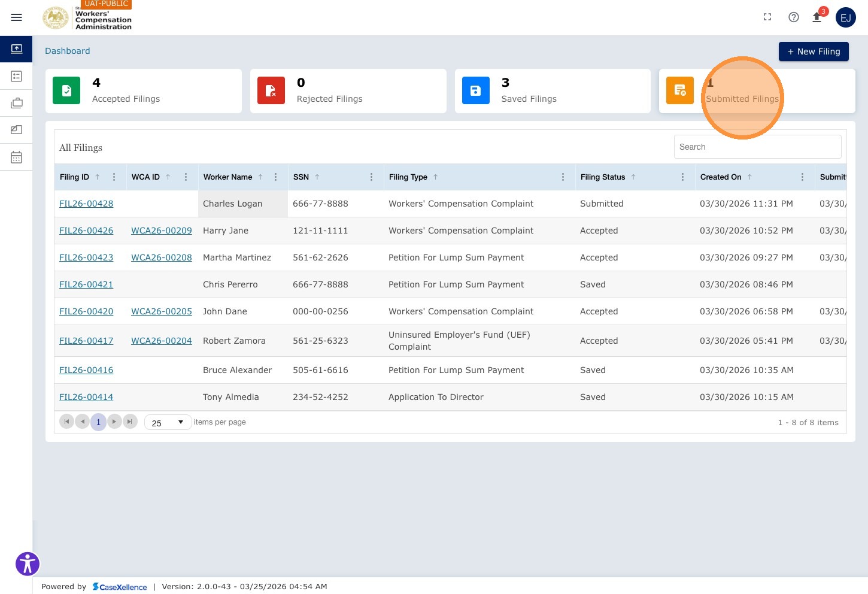
Task: Go to the previous page of filings
Action: (83, 422)
